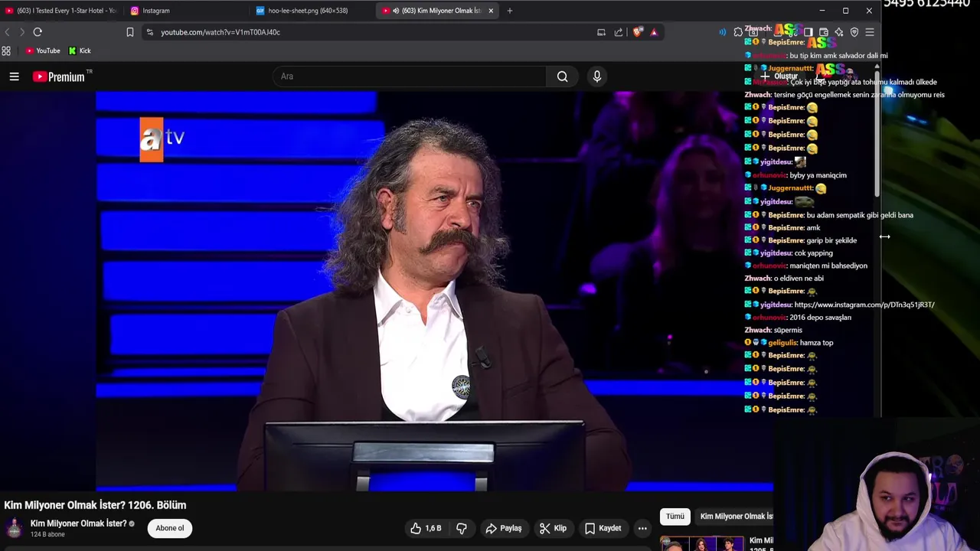Select the Tümü filter chip
The height and width of the screenshot is (551, 980).
[675, 517]
